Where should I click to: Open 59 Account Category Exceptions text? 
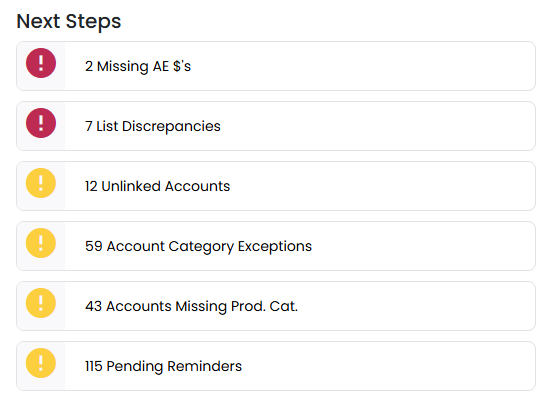[199, 246]
